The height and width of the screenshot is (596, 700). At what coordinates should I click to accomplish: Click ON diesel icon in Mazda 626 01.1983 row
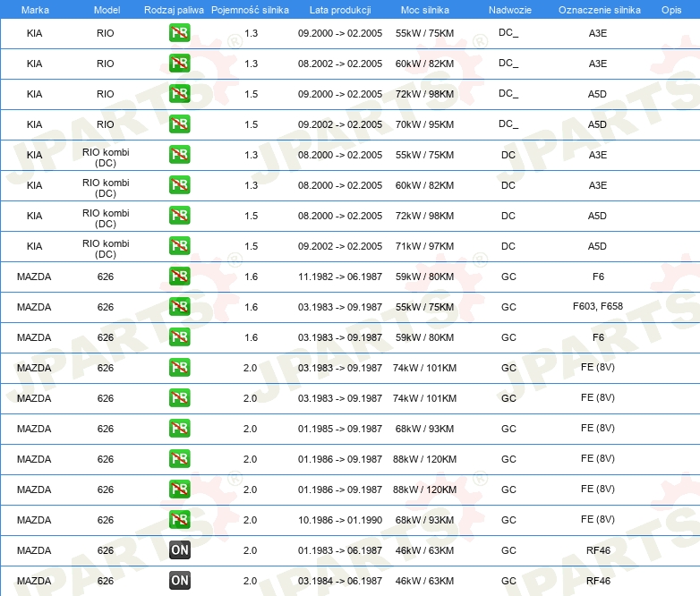(x=179, y=550)
